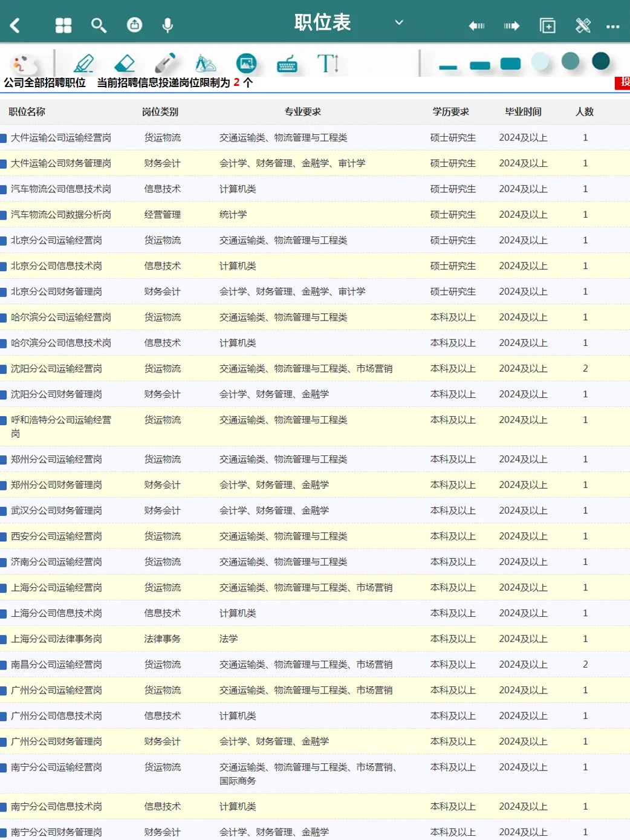Pick the dark teal color swatch
The image size is (630, 840).
[601, 61]
